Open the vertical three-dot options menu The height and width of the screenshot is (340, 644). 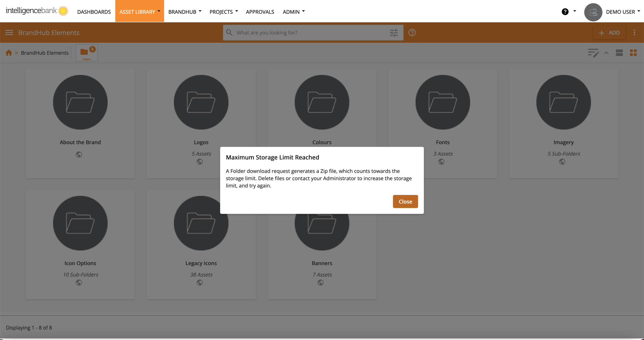634,33
